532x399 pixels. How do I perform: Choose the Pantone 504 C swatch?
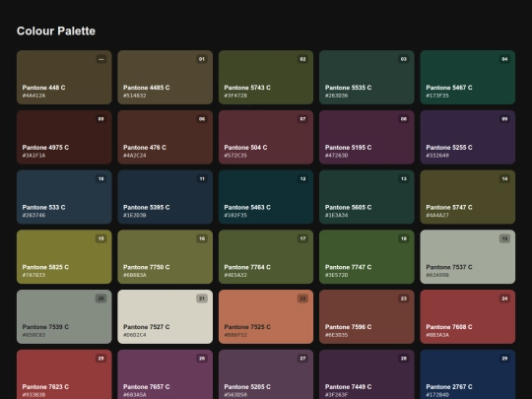pyautogui.click(x=266, y=137)
